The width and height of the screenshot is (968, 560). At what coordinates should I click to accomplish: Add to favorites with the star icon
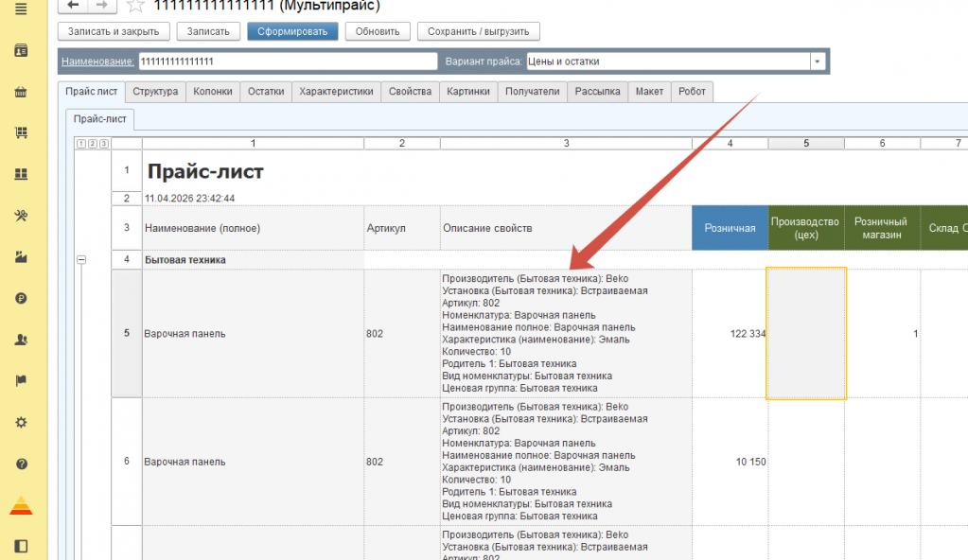[x=135, y=7]
